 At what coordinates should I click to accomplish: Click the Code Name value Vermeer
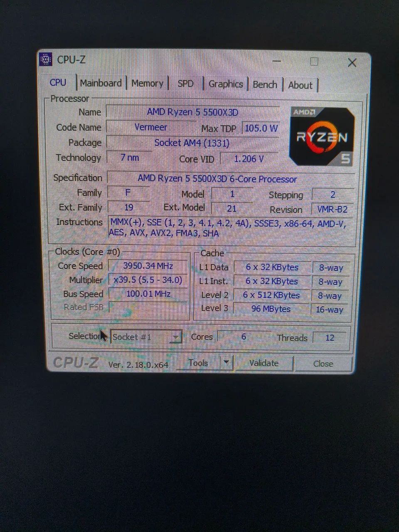pos(151,127)
